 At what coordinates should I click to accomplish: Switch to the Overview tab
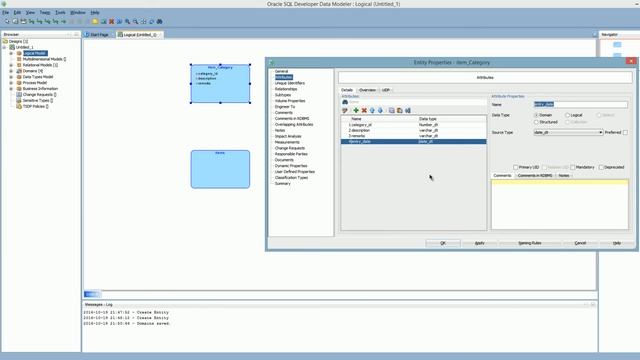pos(367,90)
